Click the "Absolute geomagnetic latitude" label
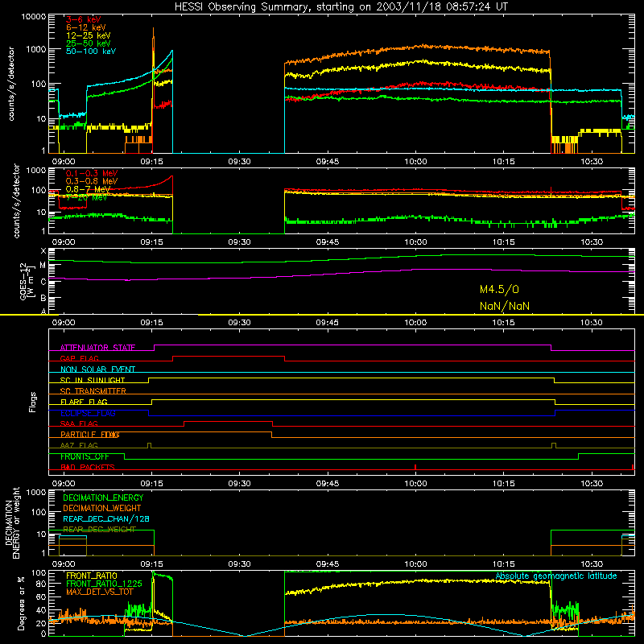 click(x=556, y=576)
